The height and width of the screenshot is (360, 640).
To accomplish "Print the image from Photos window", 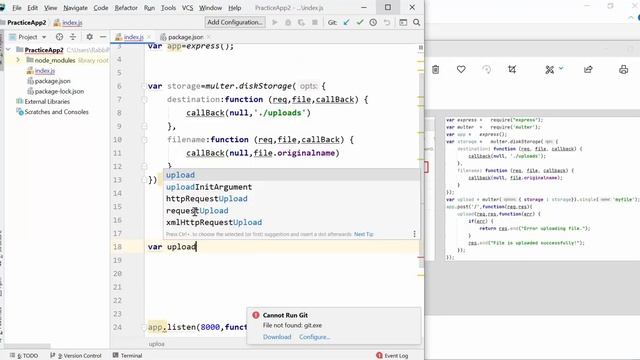I will coord(623,69).
